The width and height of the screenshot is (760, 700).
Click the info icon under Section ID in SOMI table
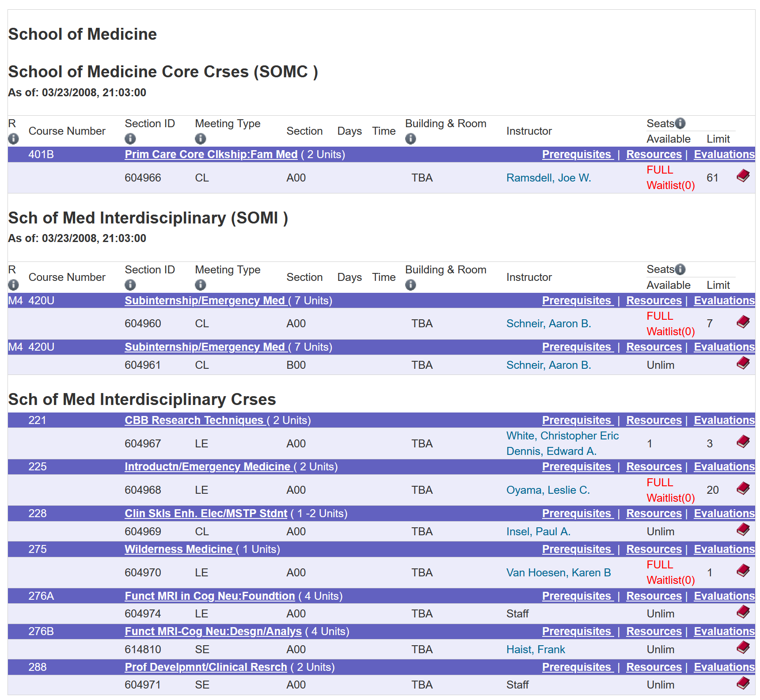coord(130,285)
